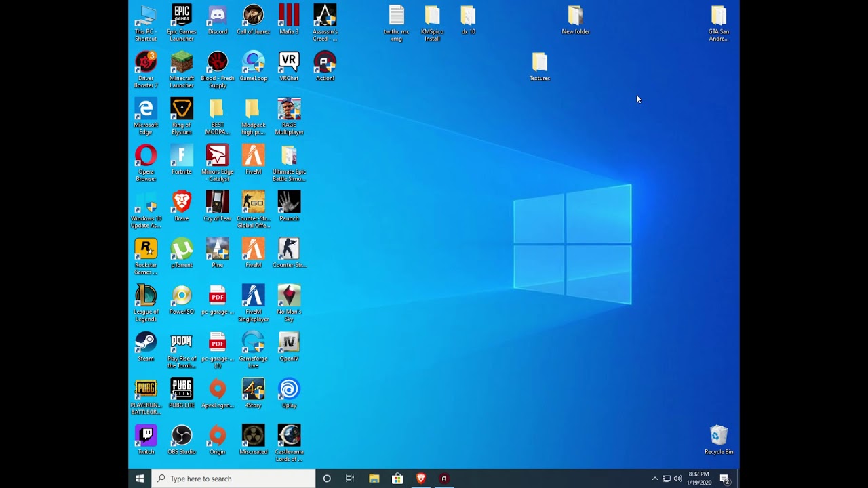This screenshot has height=488, width=868.
Task: Open the Windows Start menu
Action: pyautogui.click(x=140, y=479)
